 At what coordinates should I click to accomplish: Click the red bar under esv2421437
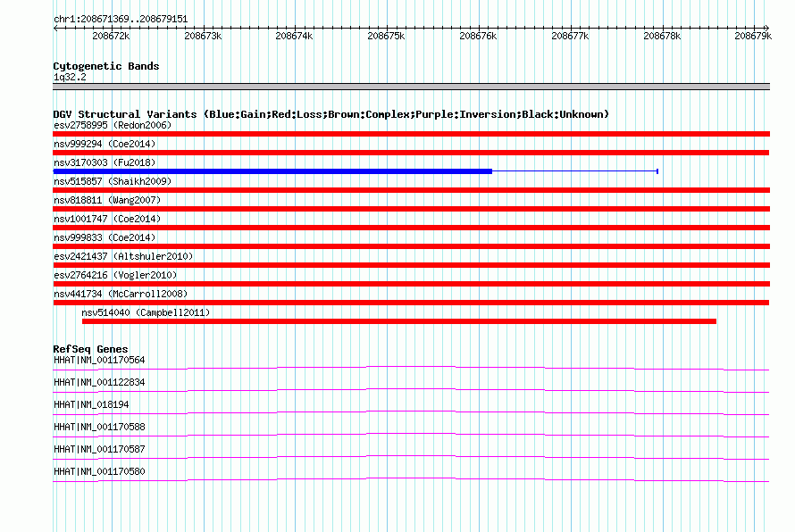[411, 265]
